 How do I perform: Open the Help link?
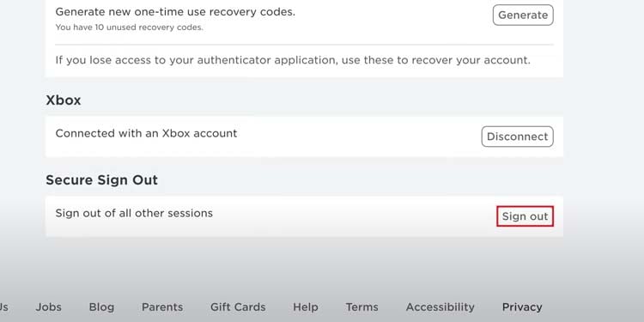pos(305,307)
